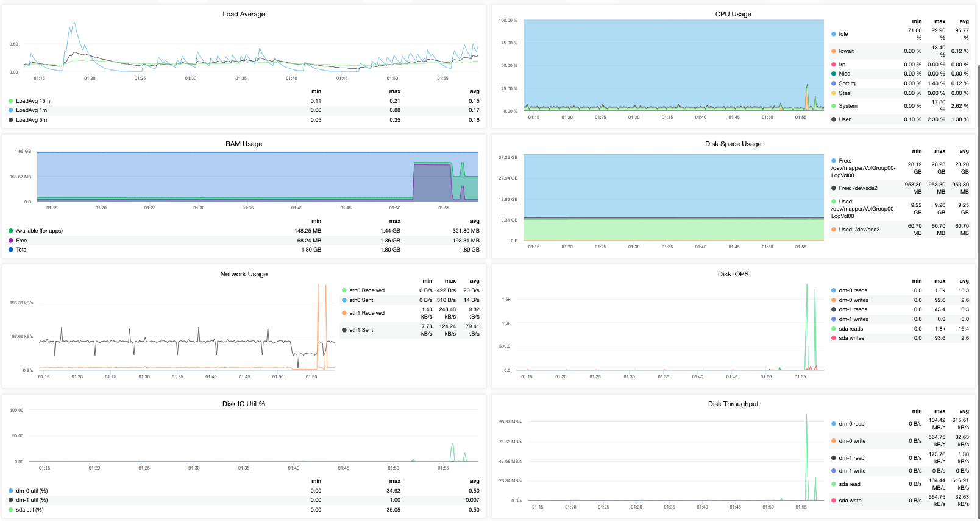Open the Load Average panel title menu
Screen dimensions: 980x528
[244, 14]
